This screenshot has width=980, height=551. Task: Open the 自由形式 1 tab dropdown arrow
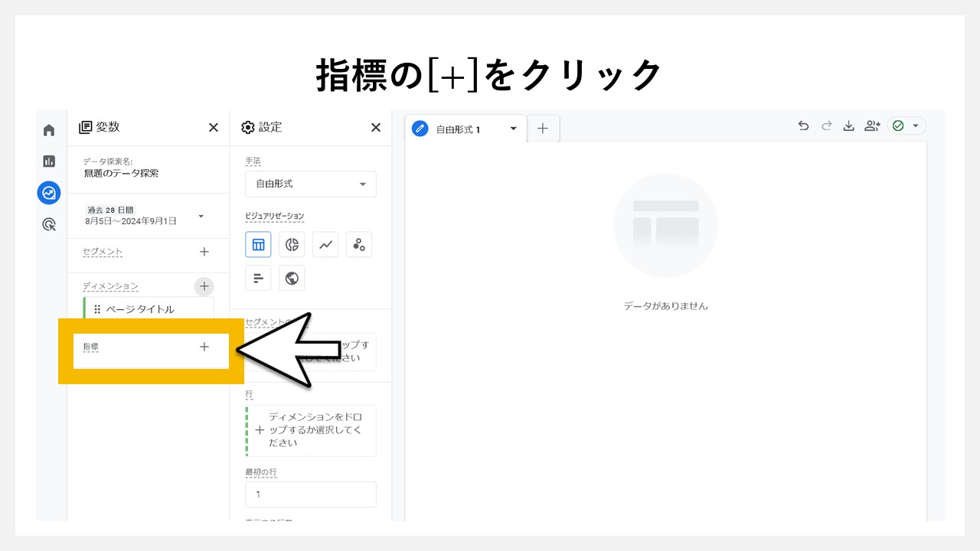point(514,129)
